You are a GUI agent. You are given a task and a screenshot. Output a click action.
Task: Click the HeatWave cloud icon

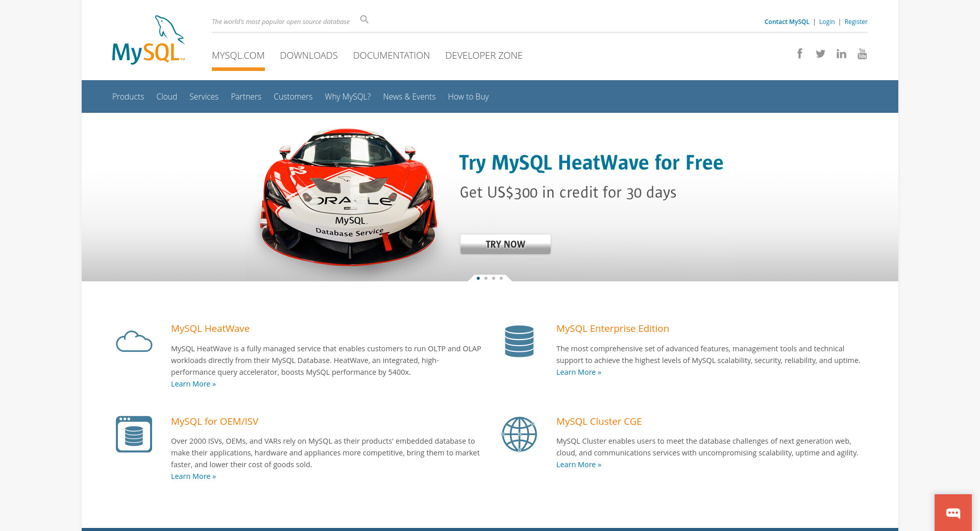coord(134,341)
